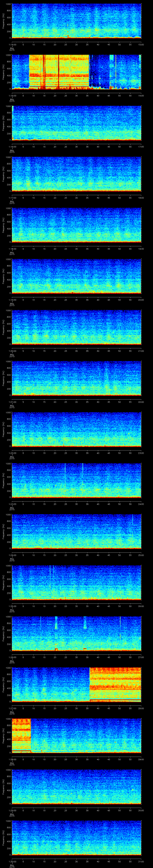Choose the spectrogram panel starting at 1:25:00
153x868 pixels.
[77, 582]
